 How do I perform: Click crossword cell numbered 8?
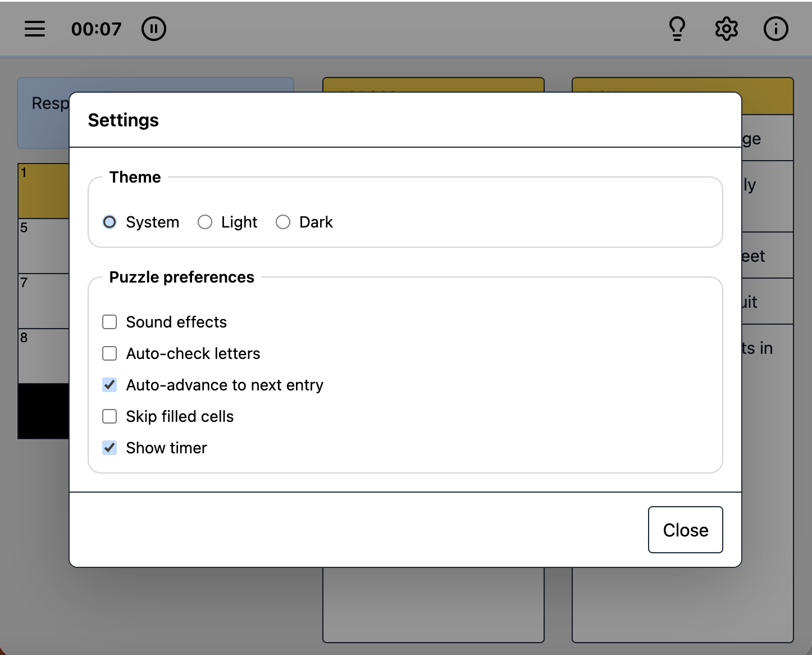(x=43, y=356)
